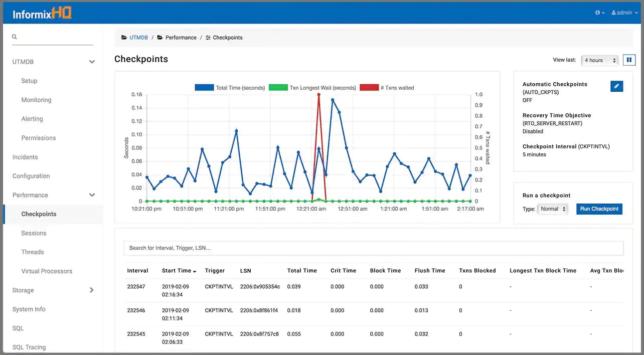Open SQL Tracing from the sidebar
The height and width of the screenshot is (355, 644).
(28, 347)
